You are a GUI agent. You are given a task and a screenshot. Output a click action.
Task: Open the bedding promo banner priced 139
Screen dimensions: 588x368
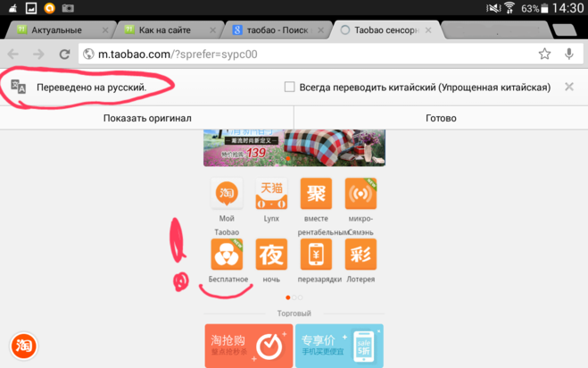(294, 147)
